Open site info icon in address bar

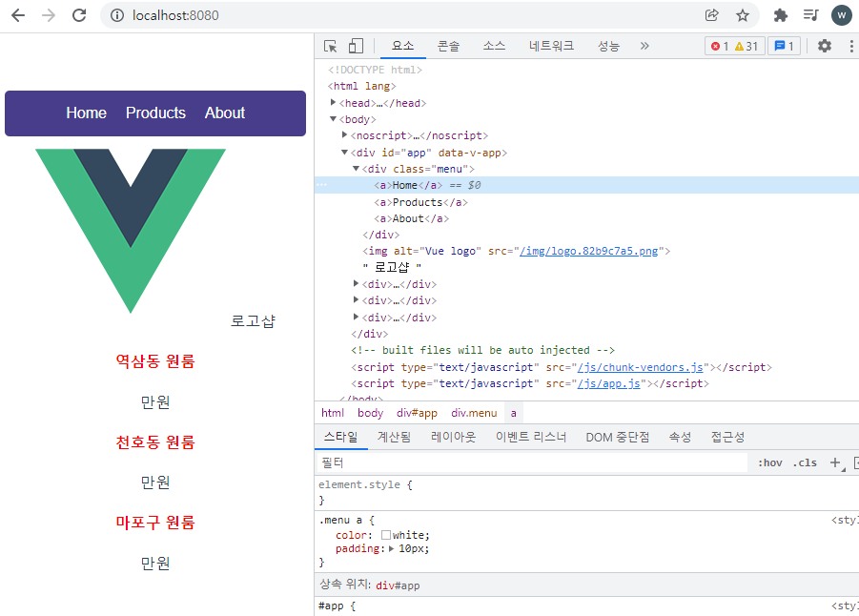coord(117,15)
